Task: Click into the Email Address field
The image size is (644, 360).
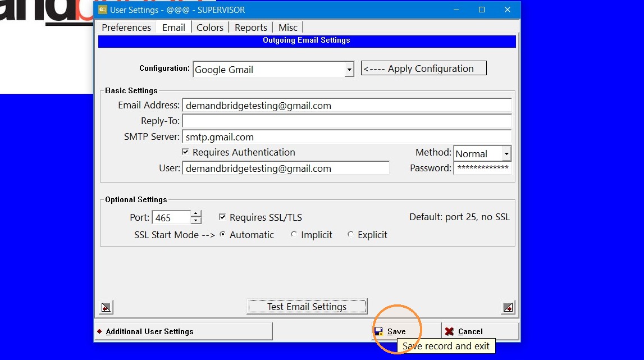Action: (x=347, y=106)
